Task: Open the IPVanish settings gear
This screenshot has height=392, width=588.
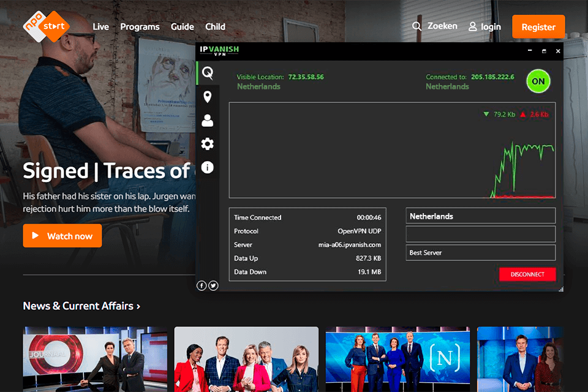Action: pos(208,144)
